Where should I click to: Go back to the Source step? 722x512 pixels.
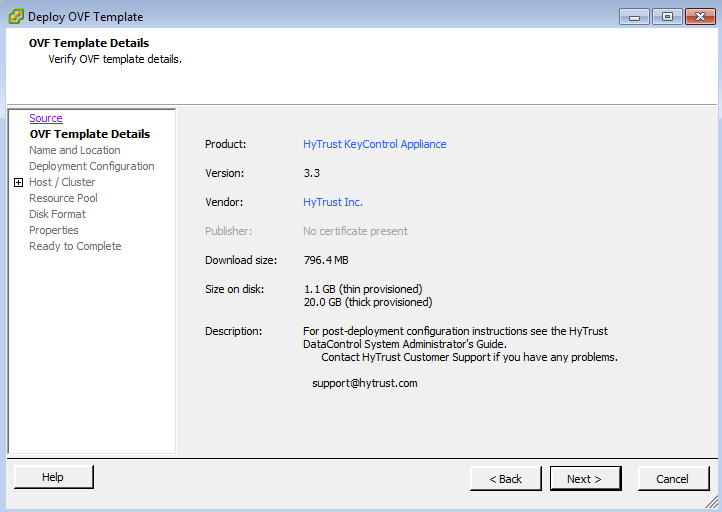coord(46,118)
